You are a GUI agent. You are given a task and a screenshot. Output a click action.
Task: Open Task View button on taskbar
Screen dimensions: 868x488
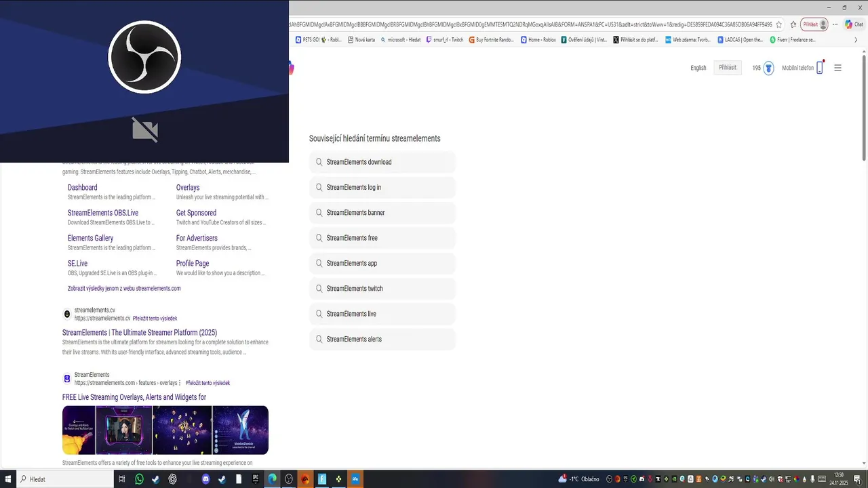pos(122,479)
